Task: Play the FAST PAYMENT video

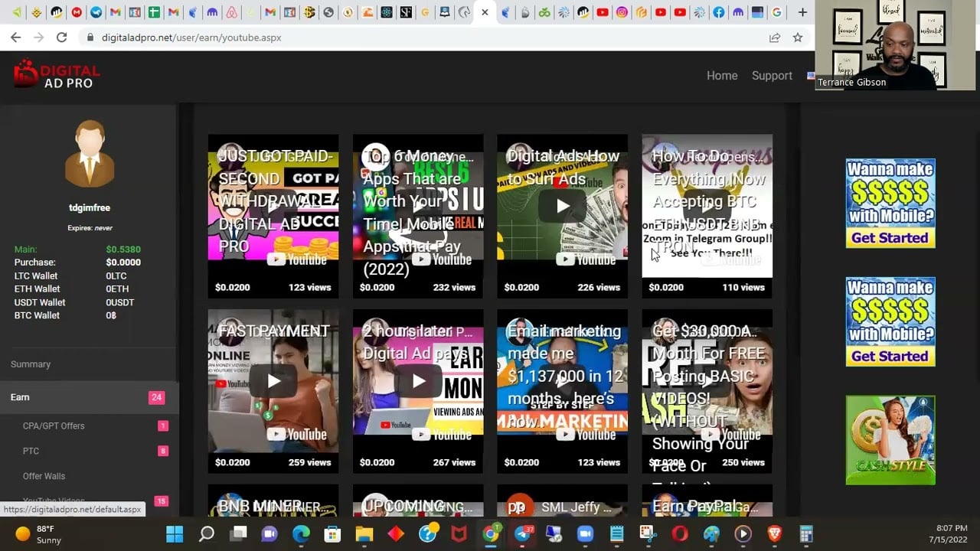Action: pyautogui.click(x=273, y=380)
